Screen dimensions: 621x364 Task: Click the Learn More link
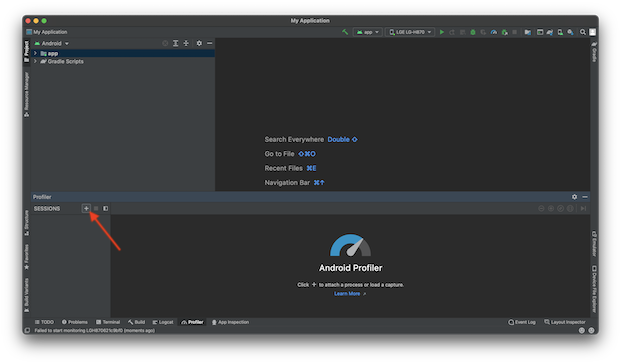[347, 293]
